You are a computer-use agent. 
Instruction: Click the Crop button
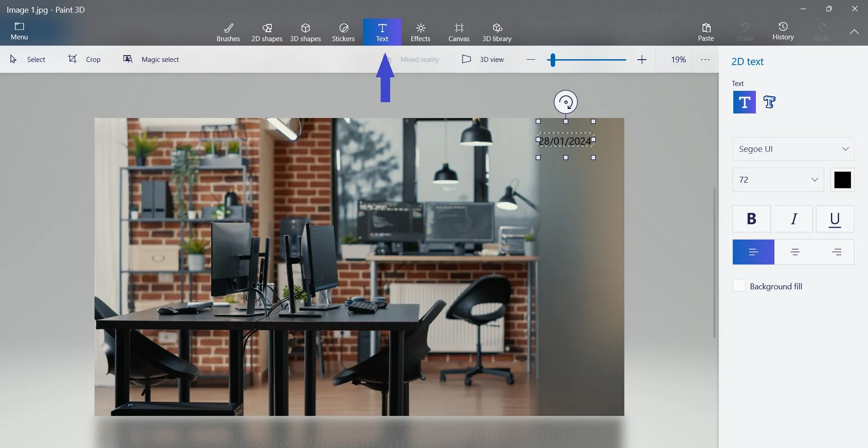click(85, 59)
